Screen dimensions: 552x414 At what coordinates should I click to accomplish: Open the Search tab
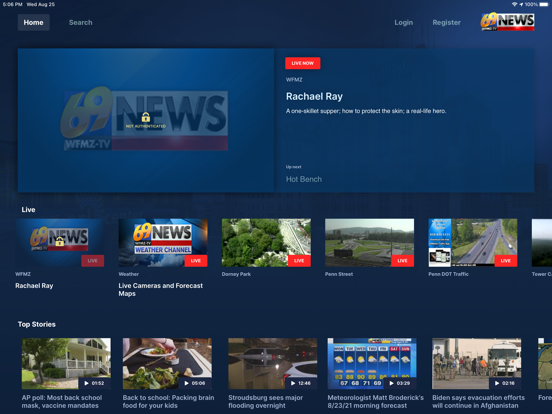pos(81,23)
